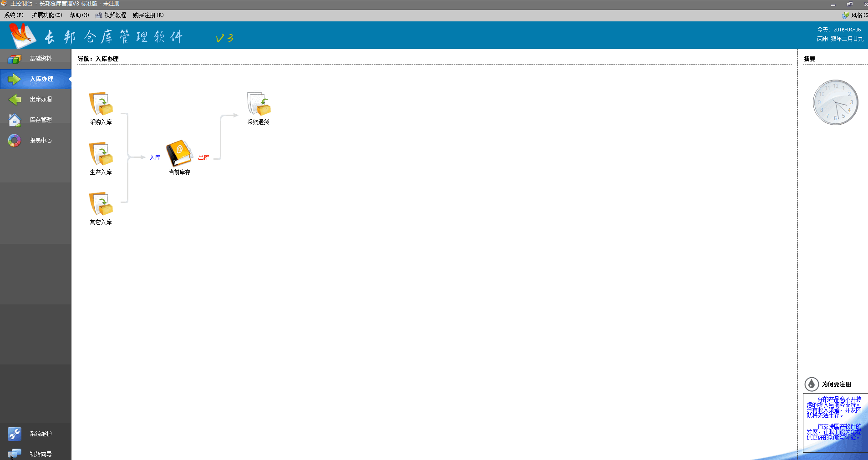Click the date text 2016-04-06
The height and width of the screenshot is (460, 868).
click(x=847, y=30)
